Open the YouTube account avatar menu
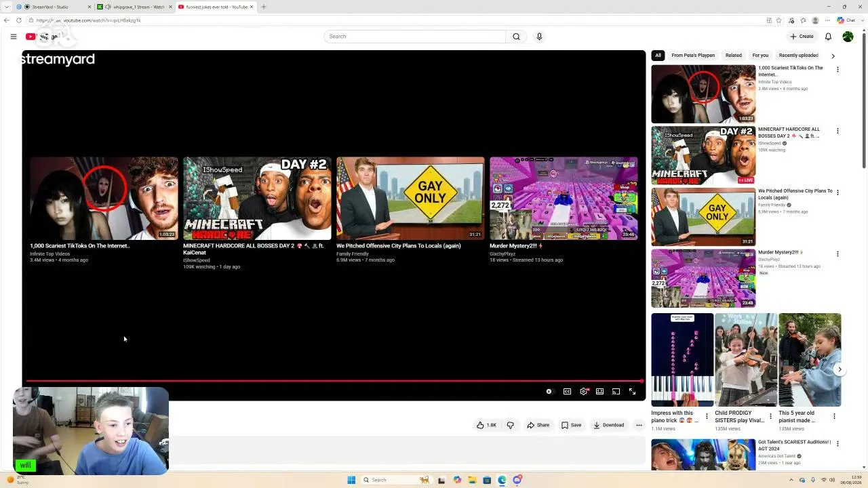Screen dimensions: 868x488 (x=848, y=37)
